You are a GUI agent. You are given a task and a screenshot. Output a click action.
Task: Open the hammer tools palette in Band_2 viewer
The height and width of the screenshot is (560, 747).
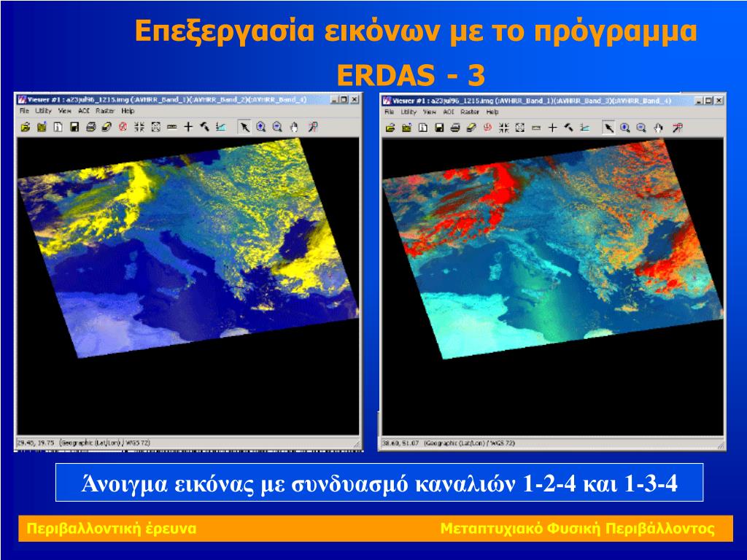(x=204, y=127)
